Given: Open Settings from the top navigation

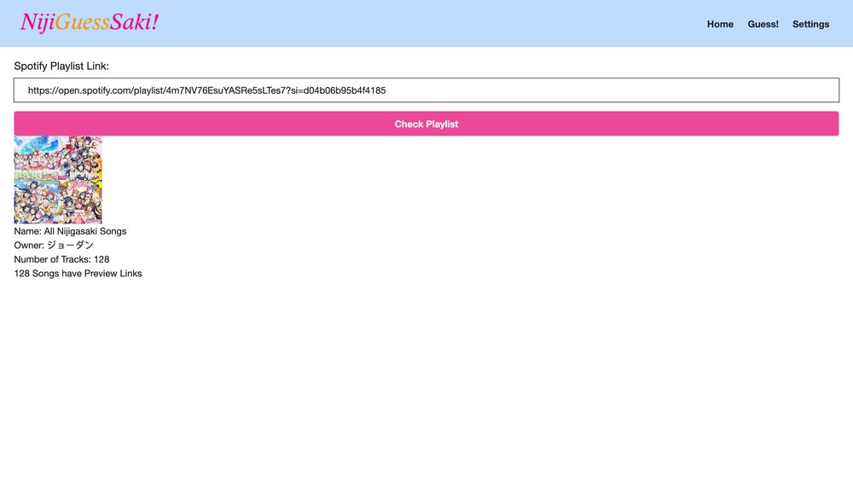Looking at the screenshot, I should [810, 24].
